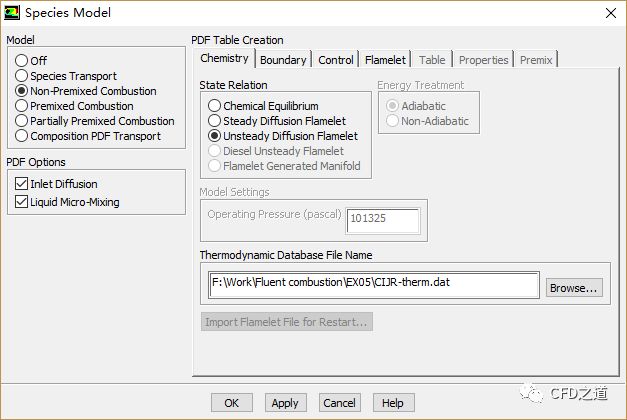Click the Species Model title bar icon
Viewport: 627px width, 420px height.
click(12, 13)
